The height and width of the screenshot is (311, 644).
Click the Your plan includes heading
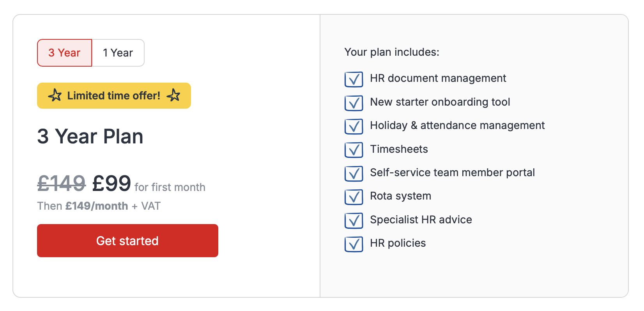[391, 52]
